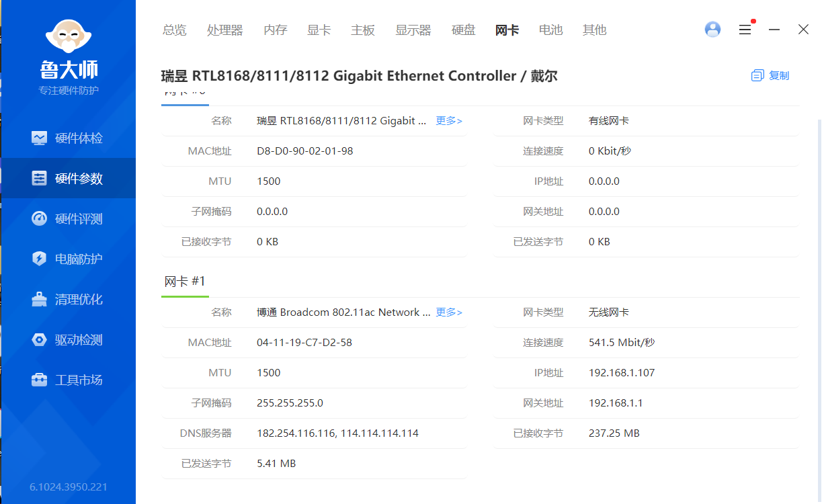Click the 工具市场 toolbox icon
This screenshot has height=504, width=824.
tap(40, 380)
